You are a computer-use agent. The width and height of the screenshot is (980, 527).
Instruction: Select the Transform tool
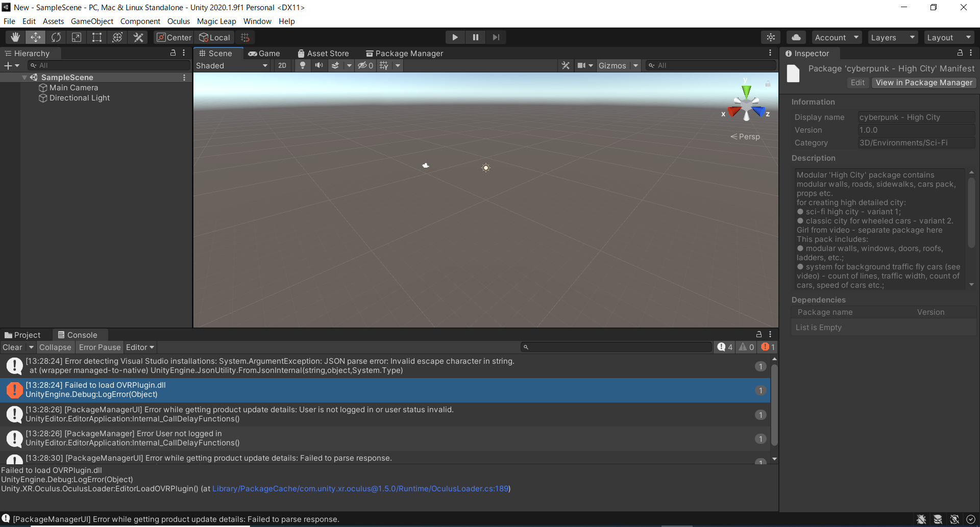(117, 37)
